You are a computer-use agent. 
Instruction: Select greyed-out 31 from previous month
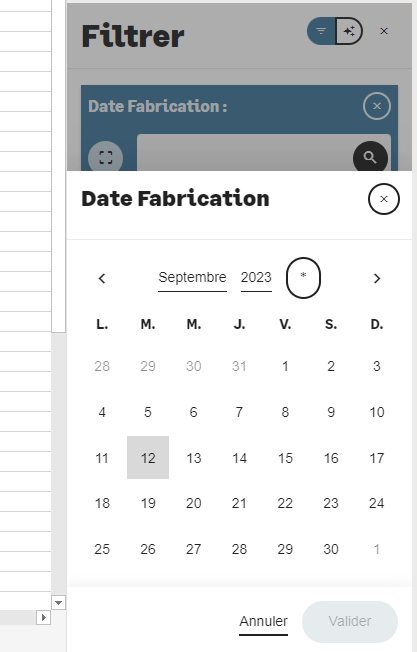click(x=239, y=366)
